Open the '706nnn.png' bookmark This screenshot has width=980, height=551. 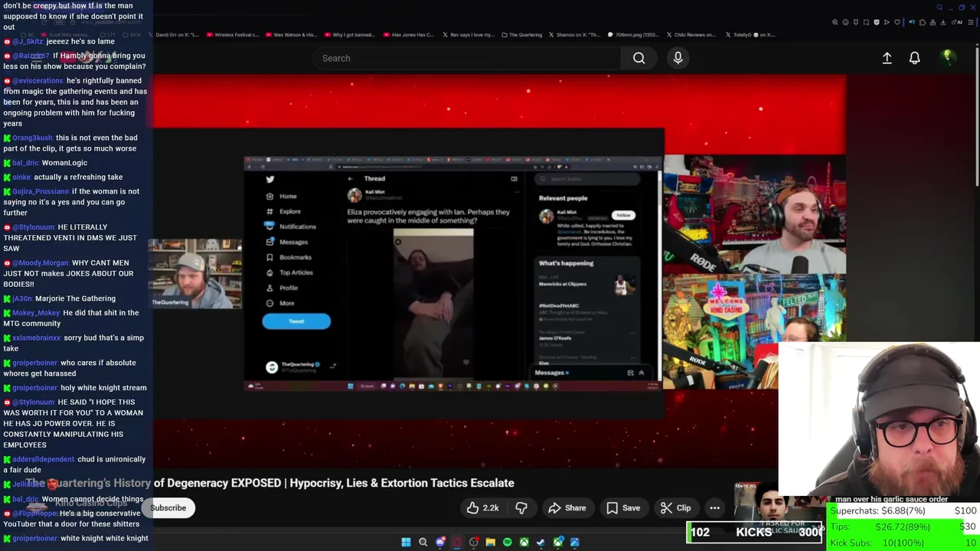(635, 34)
